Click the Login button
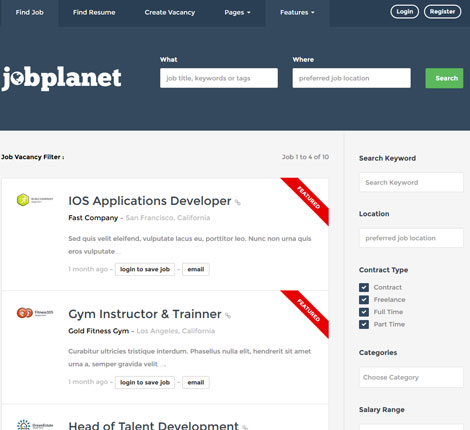This screenshot has height=430, width=470. pos(405,12)
